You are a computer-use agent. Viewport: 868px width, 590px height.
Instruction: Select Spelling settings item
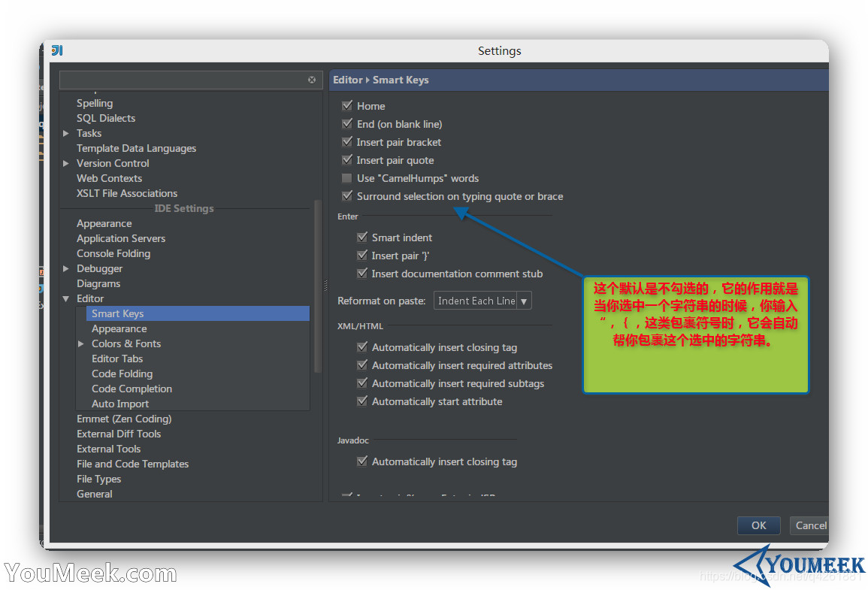(x=95, y=103)
